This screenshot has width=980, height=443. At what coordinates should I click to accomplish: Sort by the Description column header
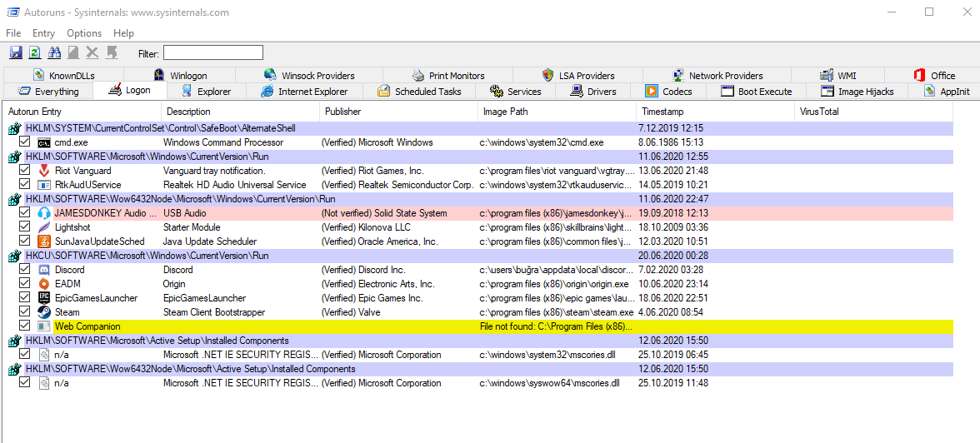[241, 112]
